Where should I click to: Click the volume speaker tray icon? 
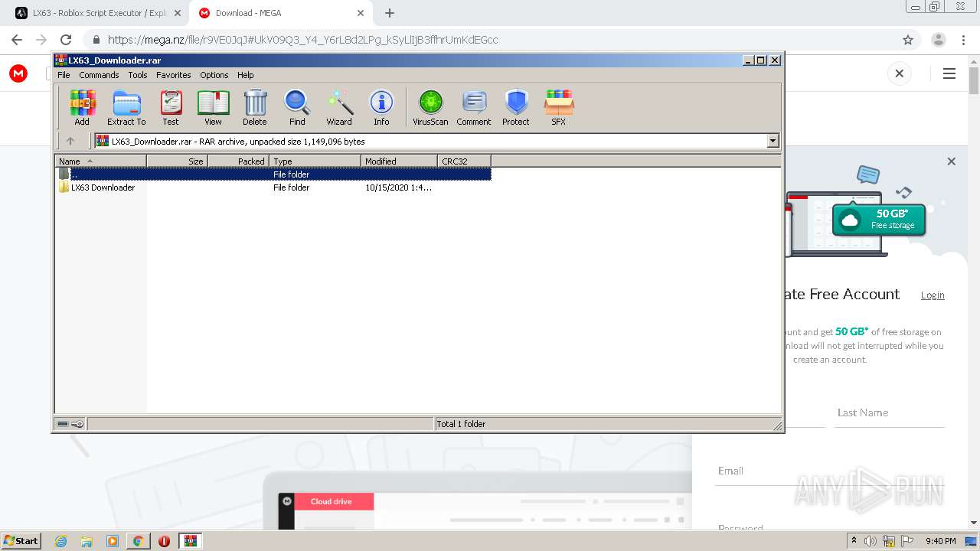coord(871,541)
